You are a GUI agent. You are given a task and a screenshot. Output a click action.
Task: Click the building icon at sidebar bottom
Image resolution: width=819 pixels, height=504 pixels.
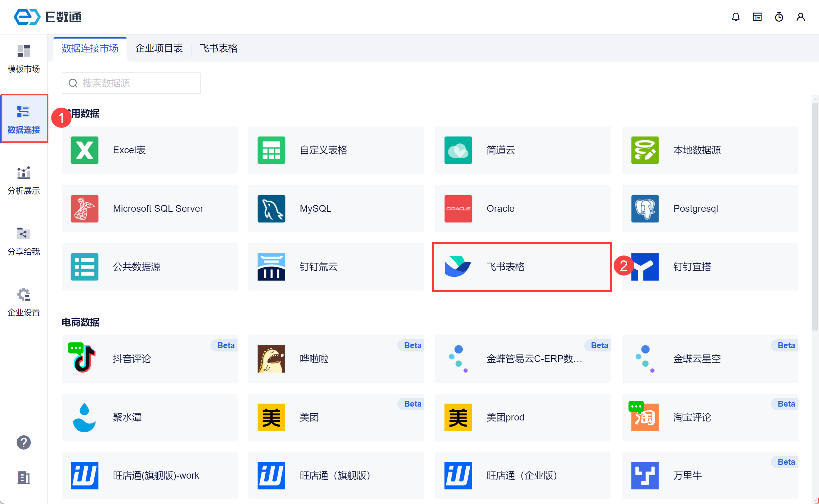[x=23, y=477]
